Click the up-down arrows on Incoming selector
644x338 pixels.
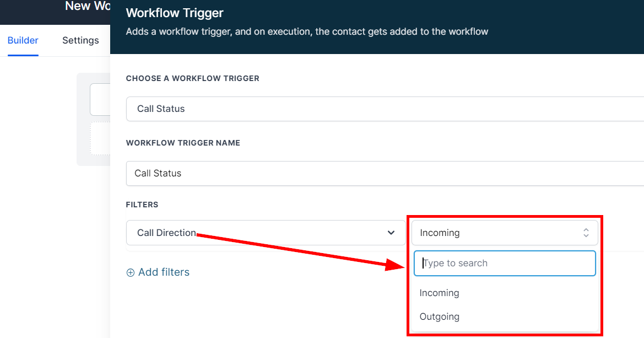586,233
